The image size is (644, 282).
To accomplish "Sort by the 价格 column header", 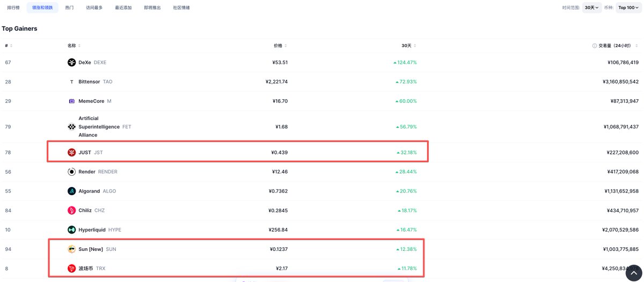I will pyautogui.click(x=280, y=46).
